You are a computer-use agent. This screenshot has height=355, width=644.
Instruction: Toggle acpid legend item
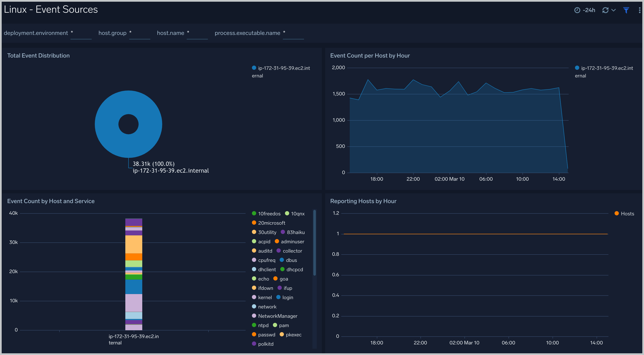(x=261, y=242)
